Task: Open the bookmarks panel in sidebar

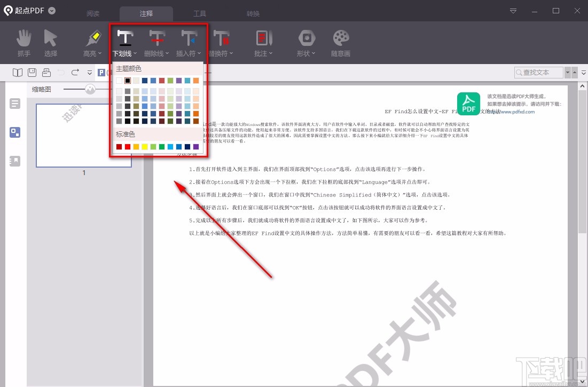Action: [x=15, y=161]
